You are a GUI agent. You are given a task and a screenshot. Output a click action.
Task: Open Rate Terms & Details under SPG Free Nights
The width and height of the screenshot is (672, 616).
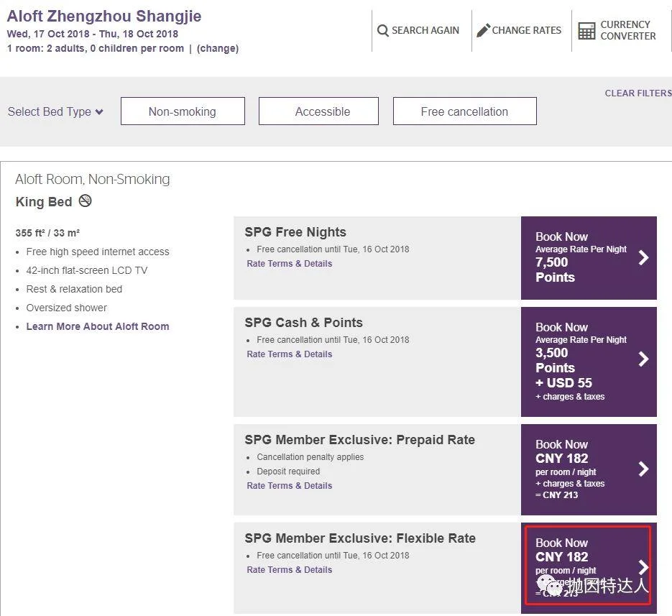coord(289,264)
